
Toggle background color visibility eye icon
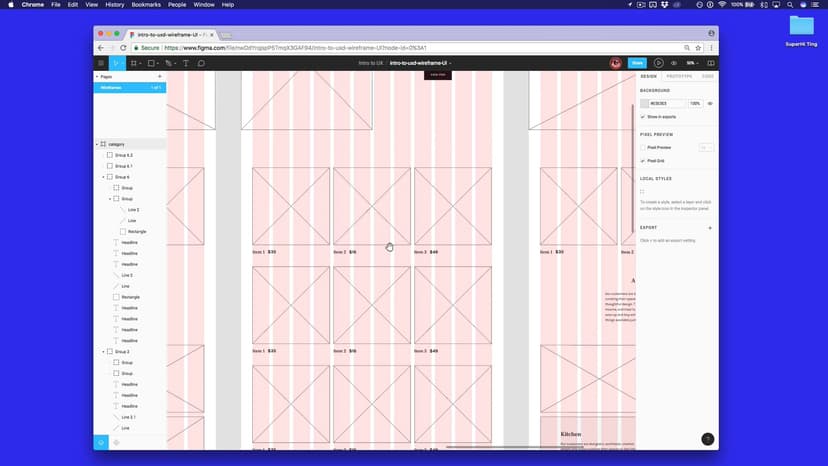click(710, 103)
